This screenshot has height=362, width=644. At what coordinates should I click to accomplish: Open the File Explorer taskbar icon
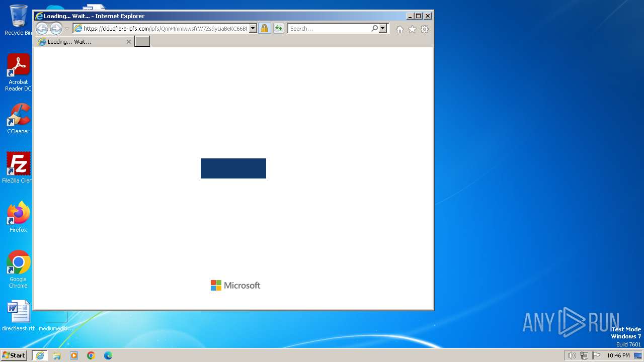coord(57,355)
